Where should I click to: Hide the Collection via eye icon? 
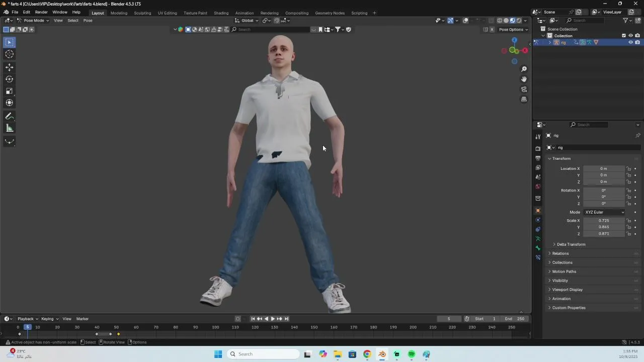pos(630,36)
